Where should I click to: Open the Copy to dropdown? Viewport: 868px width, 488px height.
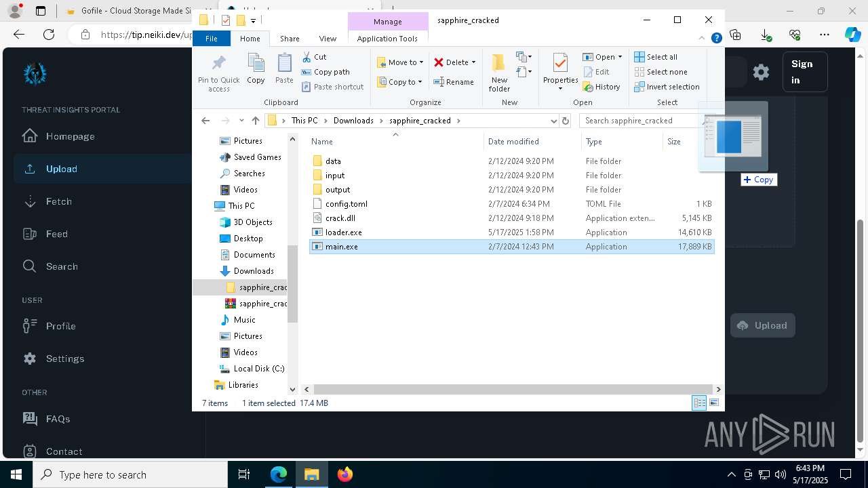(400, 82)
